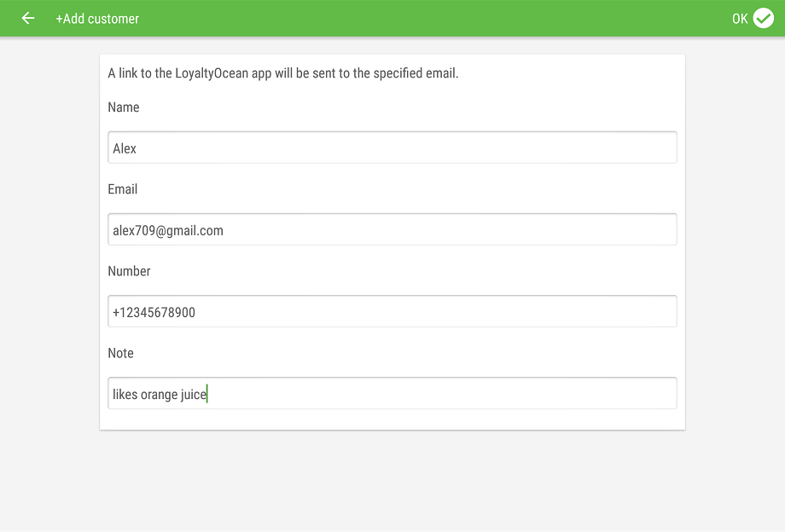The width and height of the screenshot is (785, 532).
Task: Focus the Note input field
Action: tap(392, 394)
